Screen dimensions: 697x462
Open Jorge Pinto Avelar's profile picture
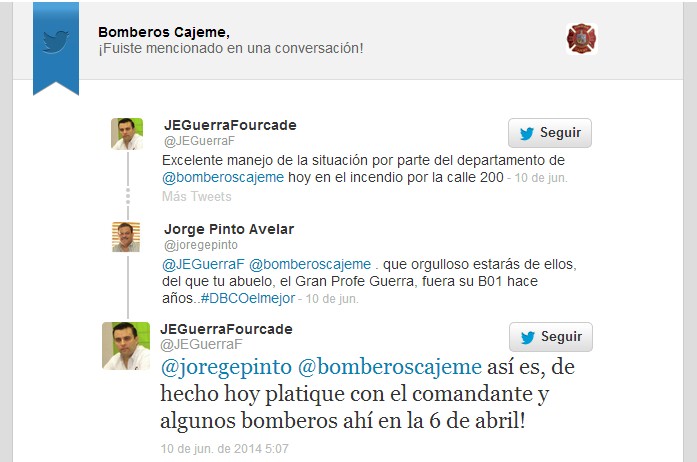click(x=126, y=237)
